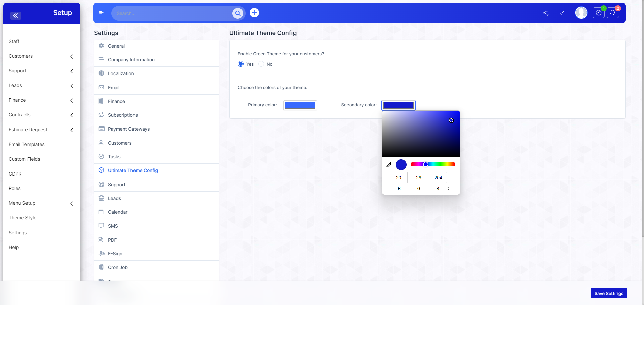Click the card icon beside Payment Gateways
Viewport: 644px width, 346px height.
tap(101, 129)
